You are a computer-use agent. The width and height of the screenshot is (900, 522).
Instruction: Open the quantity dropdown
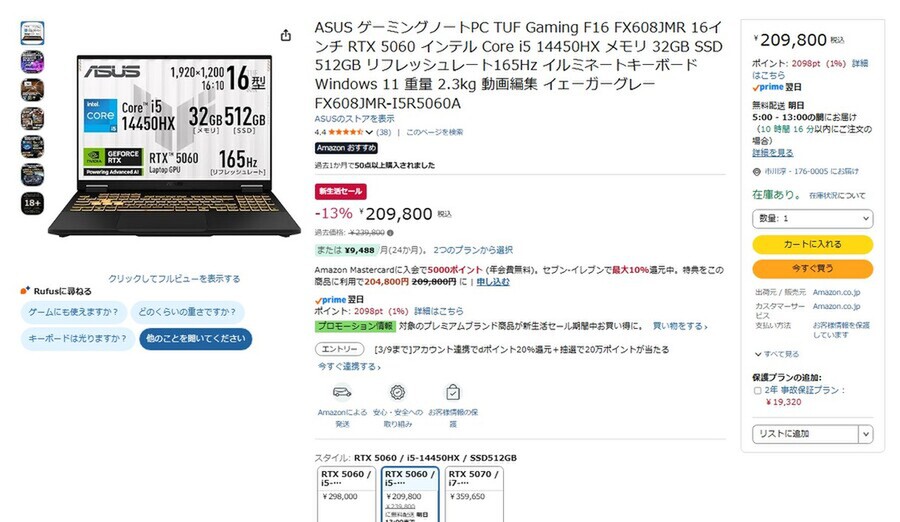pos(812,219)
